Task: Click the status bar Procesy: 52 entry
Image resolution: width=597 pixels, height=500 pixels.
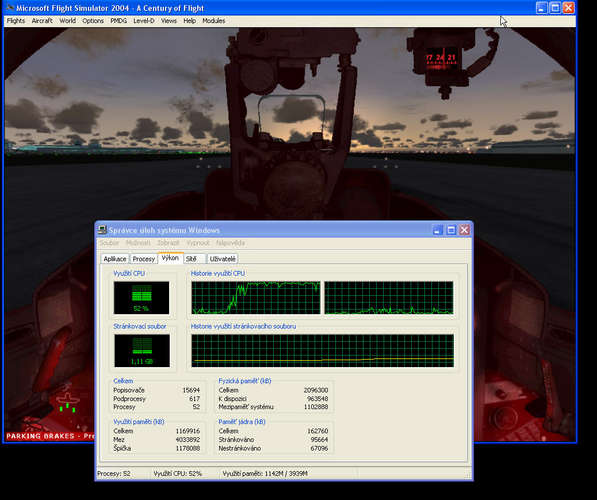Action: (114, 474)
